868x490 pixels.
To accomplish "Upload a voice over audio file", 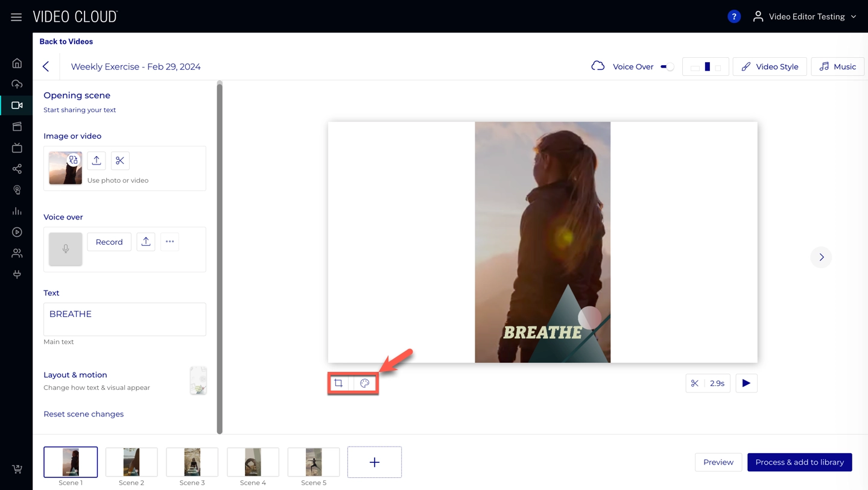I will pos(146,242).
